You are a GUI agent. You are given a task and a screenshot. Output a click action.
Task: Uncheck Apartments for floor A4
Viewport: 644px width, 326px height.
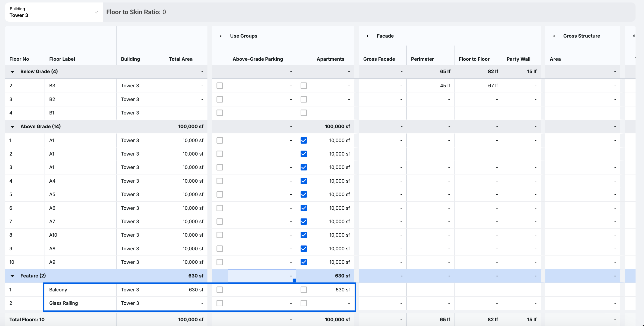(x=304, y=181)
